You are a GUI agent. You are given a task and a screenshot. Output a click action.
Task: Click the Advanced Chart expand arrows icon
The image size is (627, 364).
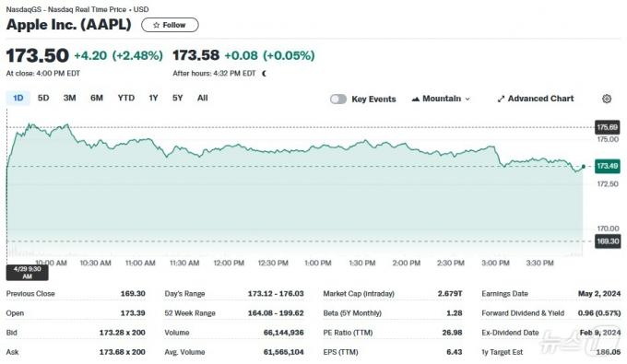pyautogui.click(x=501, y=100)
